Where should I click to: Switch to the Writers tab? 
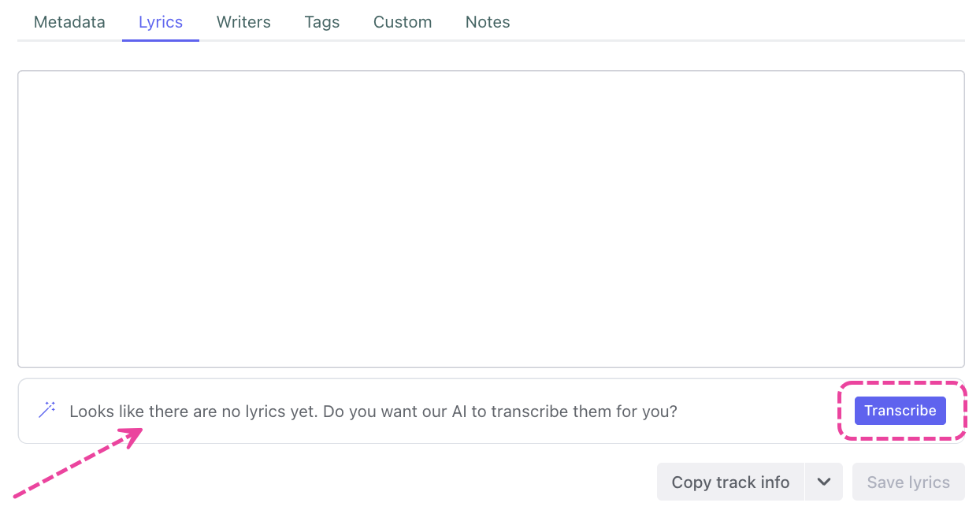243,22
